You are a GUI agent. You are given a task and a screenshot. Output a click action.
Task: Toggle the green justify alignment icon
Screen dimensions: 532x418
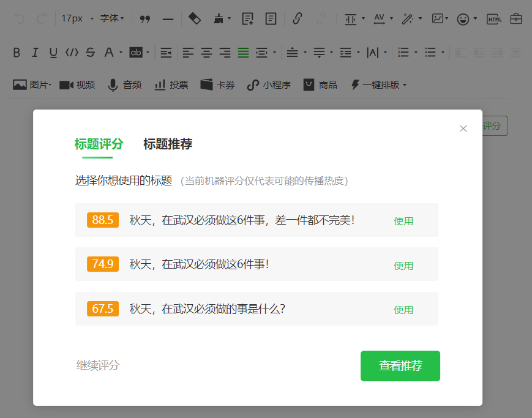243,53
